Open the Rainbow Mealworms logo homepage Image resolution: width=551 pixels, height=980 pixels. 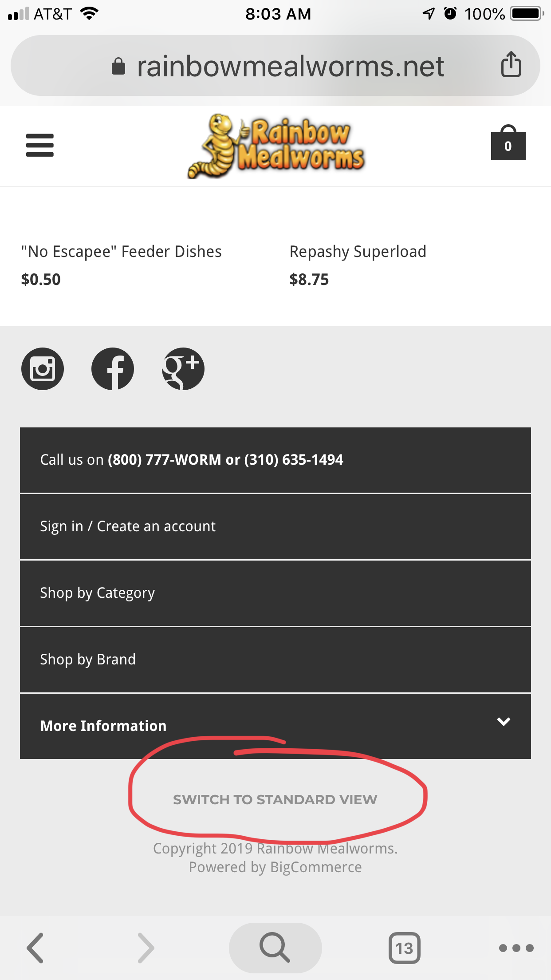[276, 146]
